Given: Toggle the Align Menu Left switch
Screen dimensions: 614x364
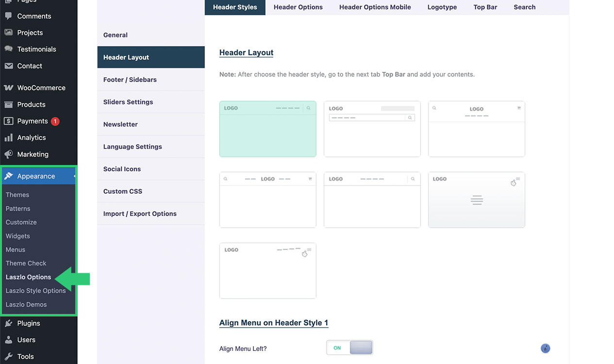Looking at the screenshot, I should pos(349,347).
